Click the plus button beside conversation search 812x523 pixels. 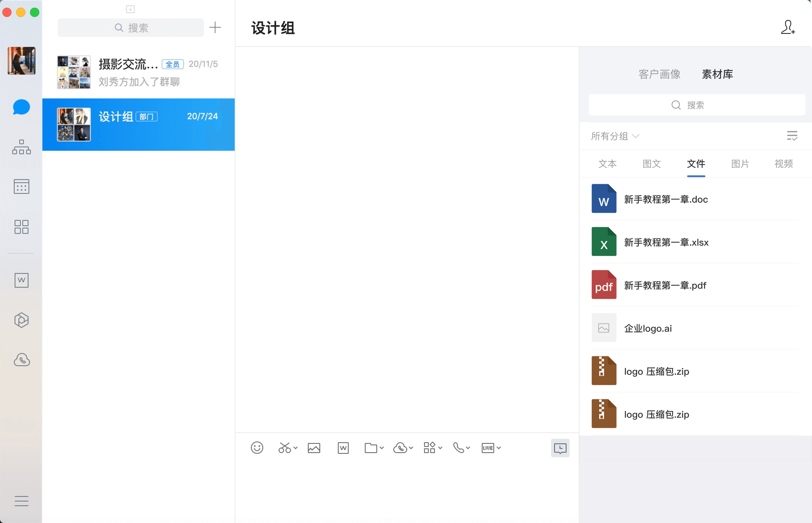coord(215,27)
